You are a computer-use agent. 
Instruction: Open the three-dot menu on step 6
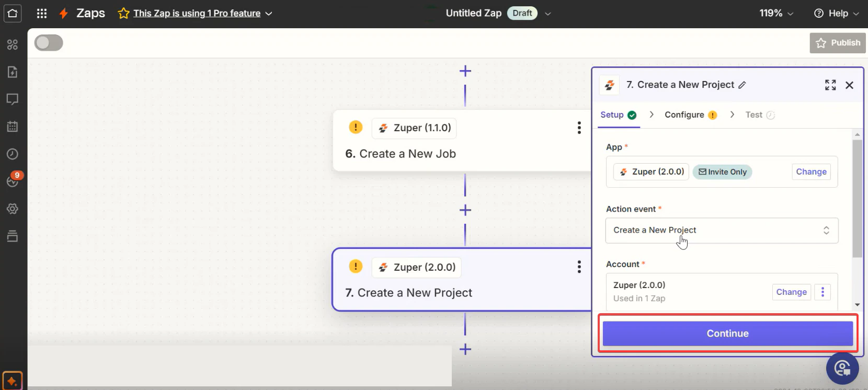point(579,128)
